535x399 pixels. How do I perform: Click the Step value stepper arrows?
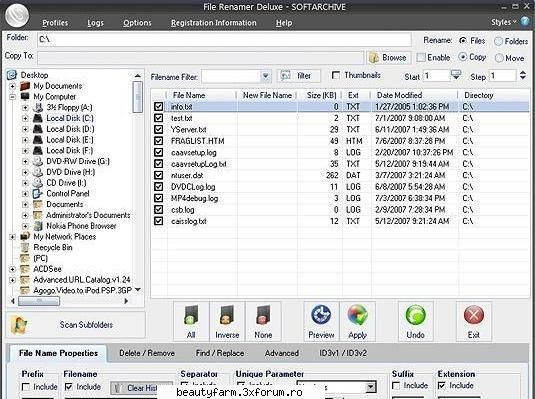522,75
